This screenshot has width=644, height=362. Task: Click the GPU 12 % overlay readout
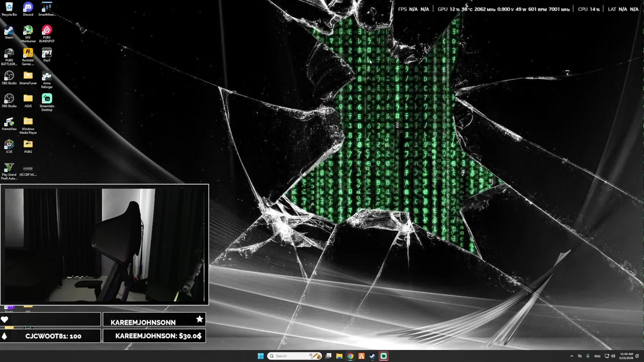449,9
